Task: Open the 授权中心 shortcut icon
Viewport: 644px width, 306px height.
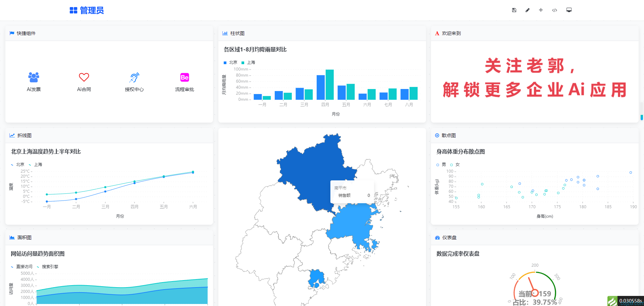Action: point(134,78)
